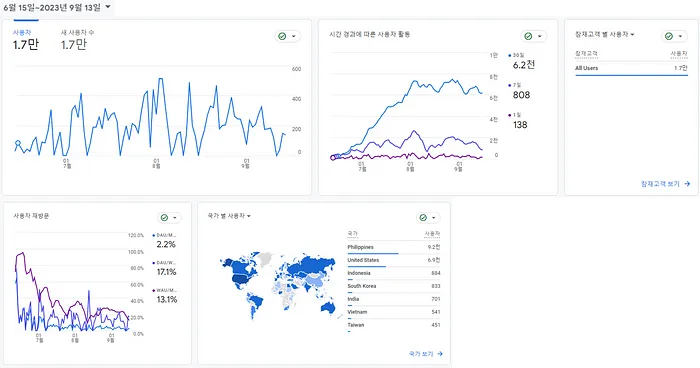Screen dimensions: 700x368
Task: Click the 451 user count
Action: click(x=436, y=325)
